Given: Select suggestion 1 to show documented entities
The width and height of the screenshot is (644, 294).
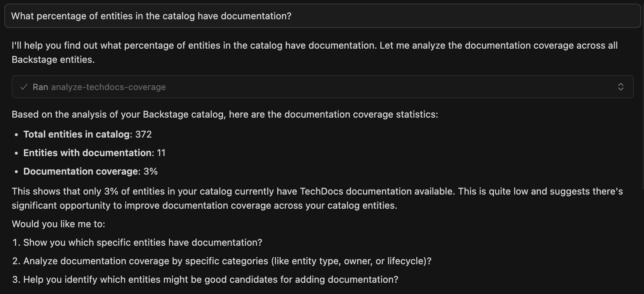Looking at the screenshot, I should point(138,242).
